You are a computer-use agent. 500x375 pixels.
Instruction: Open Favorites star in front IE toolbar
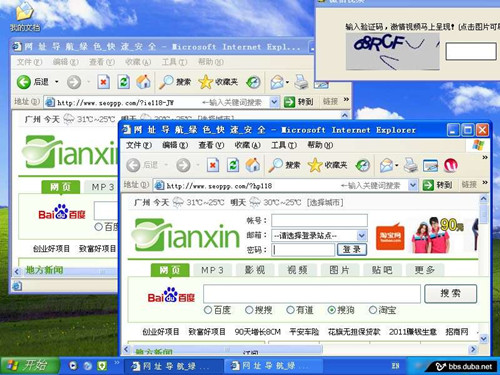tap(315, 165)
